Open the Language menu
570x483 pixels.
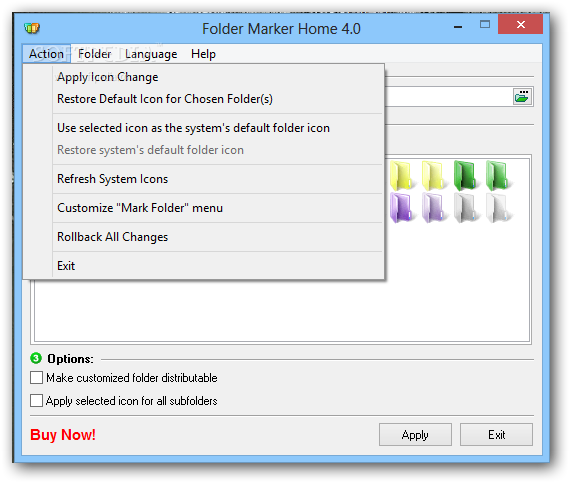pyautogui.click(x=151, y=54)
